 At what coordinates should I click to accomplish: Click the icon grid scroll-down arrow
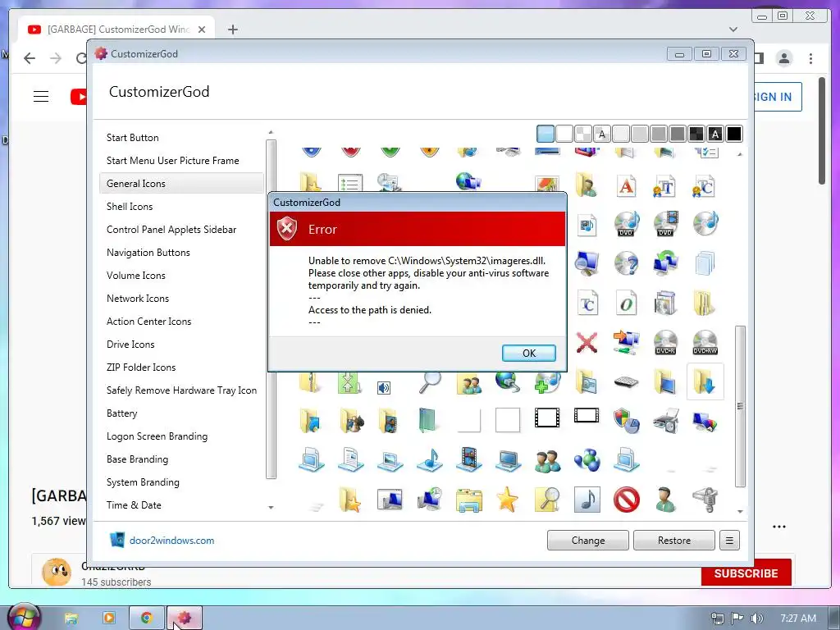tap(740, 512)
